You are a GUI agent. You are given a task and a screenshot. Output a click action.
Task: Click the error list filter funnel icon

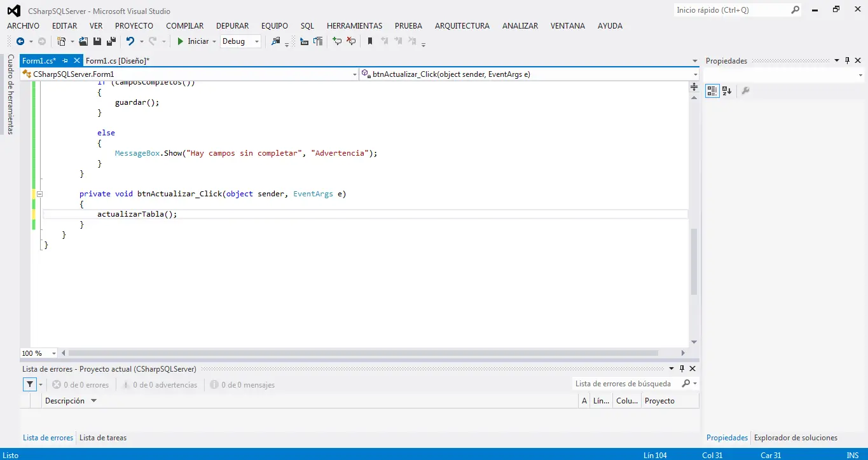pyautogui.click(x=30, y=384)
